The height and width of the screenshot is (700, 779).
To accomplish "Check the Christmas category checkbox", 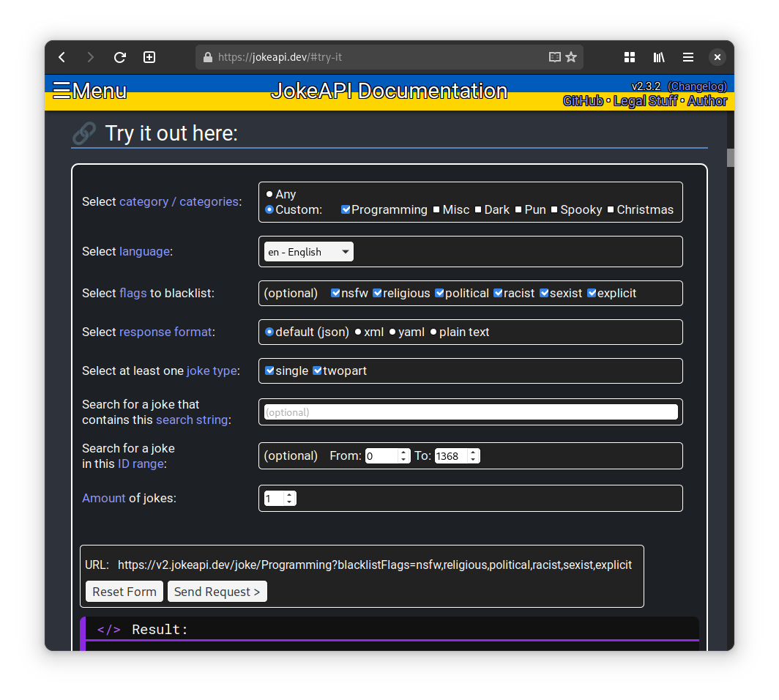I will click(611, 209).
